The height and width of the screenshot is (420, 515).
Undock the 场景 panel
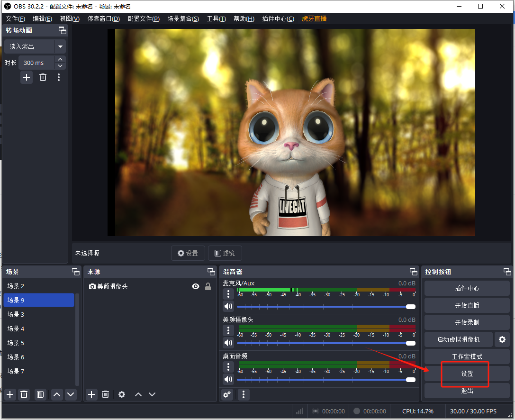75,272
